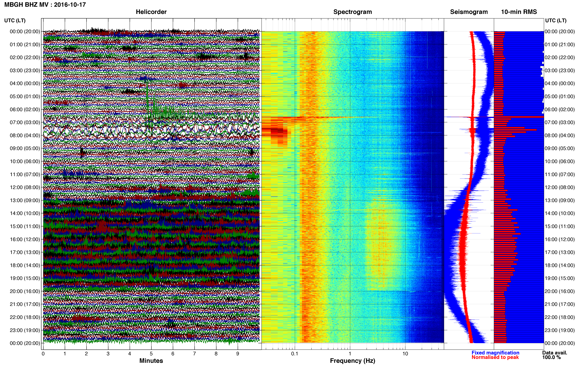Click the 'Helicorder' panel heading

coord(151,12)
